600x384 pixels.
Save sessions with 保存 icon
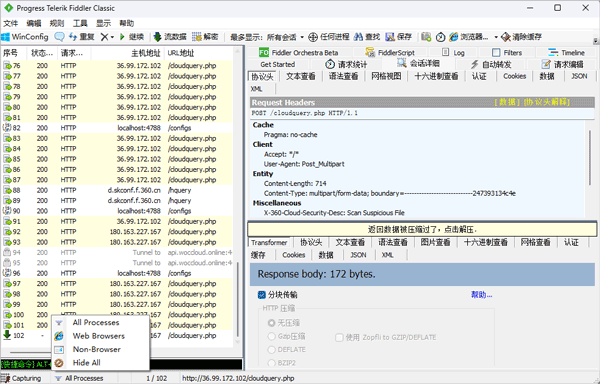tap(398, 37)
